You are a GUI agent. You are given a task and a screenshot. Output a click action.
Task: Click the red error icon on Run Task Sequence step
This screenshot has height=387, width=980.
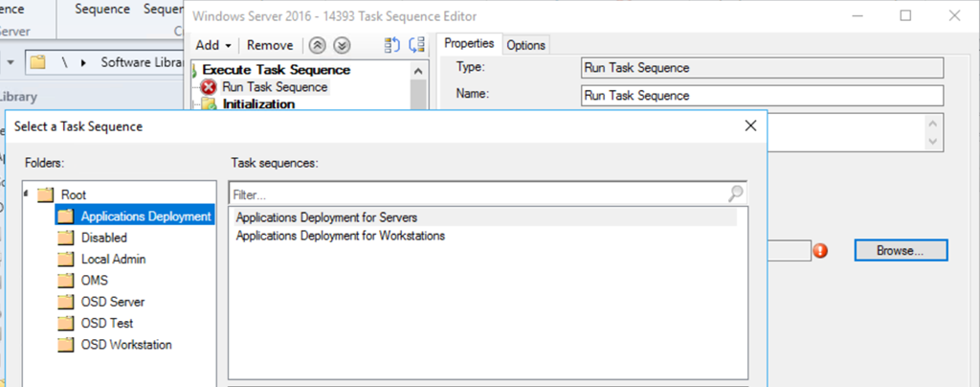[210, 87]
